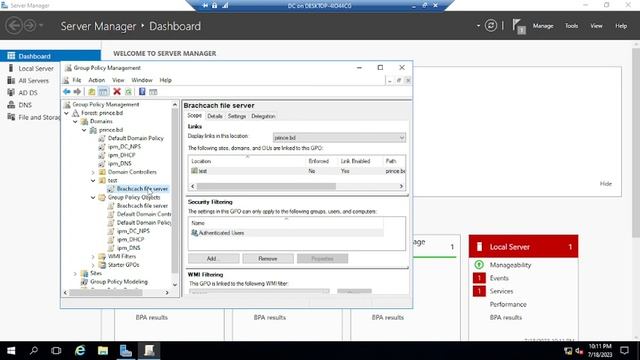Image resolution: width=640 pixels, height=360 pixels.
Task: Open Task View from the taskbar
Action: tap(56, 351)
